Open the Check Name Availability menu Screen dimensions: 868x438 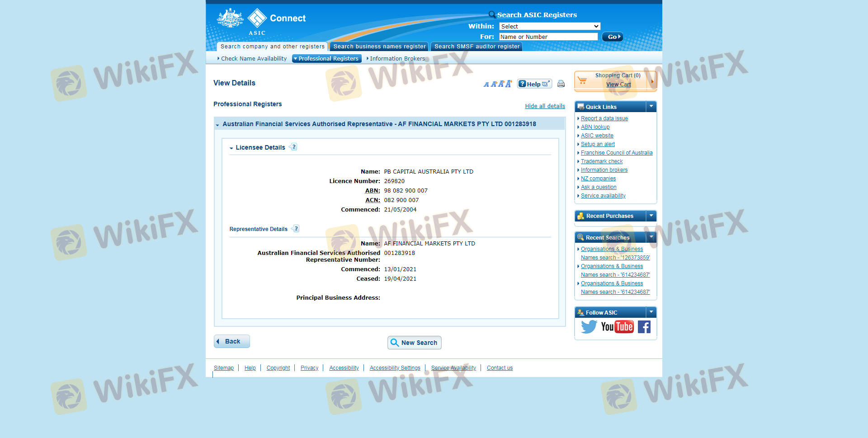pyautogui.click(x=254, y=59)
